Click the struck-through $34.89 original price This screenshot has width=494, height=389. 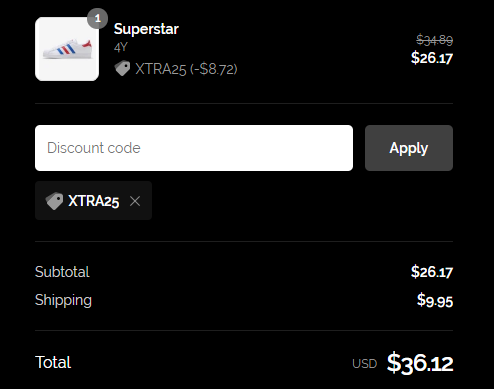[434, 40]
